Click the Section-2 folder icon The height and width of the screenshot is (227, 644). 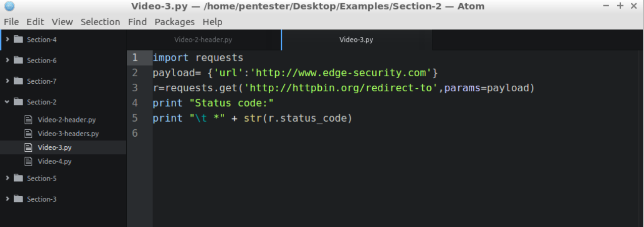click(x=19, y=101)
